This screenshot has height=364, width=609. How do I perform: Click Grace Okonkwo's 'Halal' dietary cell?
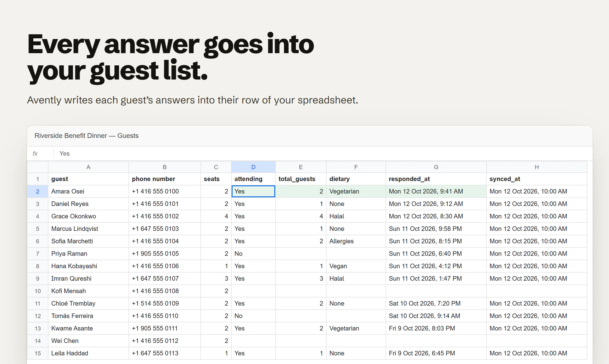click(356, 216)
